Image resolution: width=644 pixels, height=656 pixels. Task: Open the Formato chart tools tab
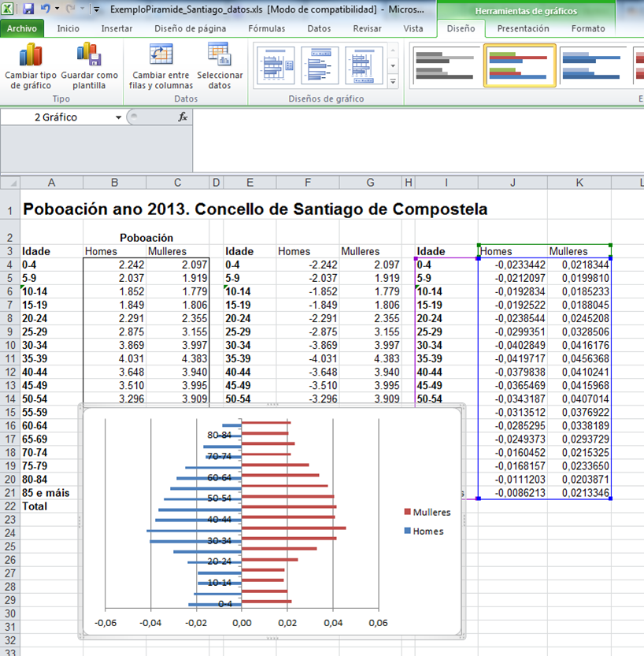[x=588, y=28]
